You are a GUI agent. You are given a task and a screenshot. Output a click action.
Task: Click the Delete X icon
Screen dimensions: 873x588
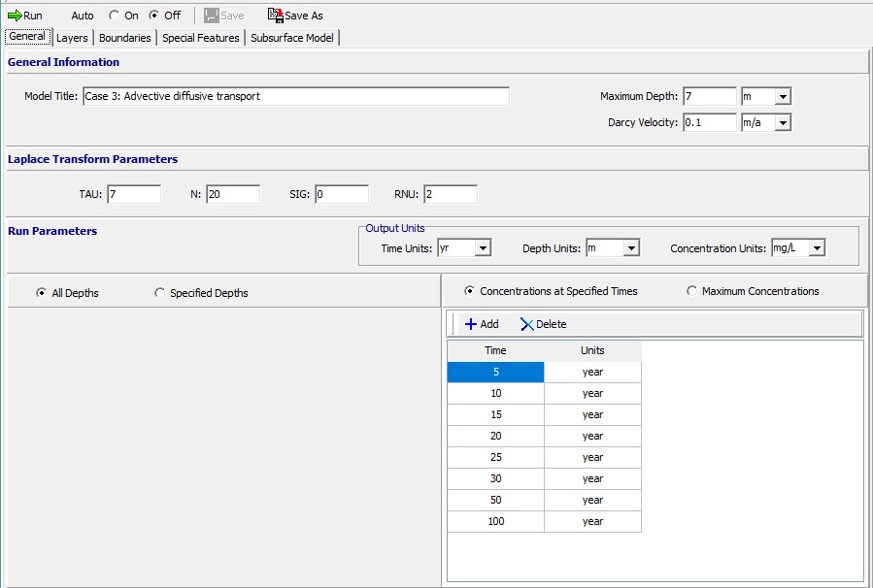[x=527, y=324]
